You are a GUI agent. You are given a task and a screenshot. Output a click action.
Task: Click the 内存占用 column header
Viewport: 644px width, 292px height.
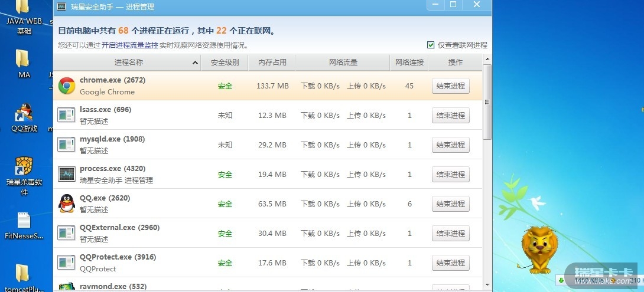pyautogui.click(x=272, y=63)
